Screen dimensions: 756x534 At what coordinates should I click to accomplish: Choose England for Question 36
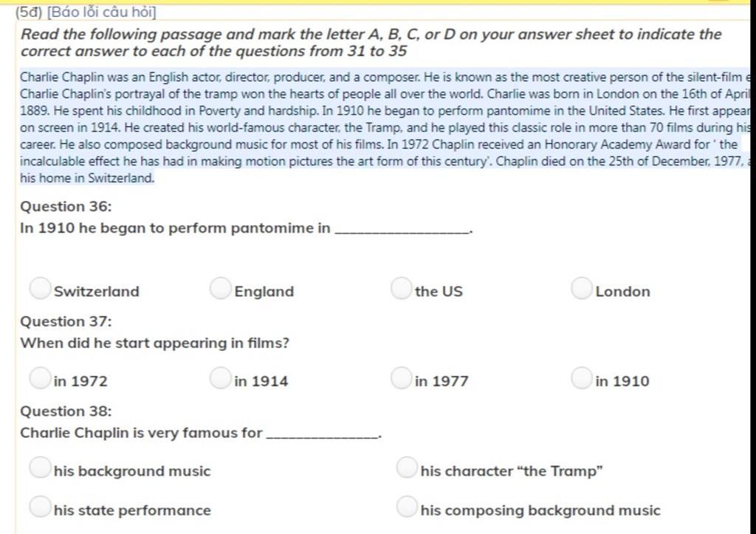[220, 288]
